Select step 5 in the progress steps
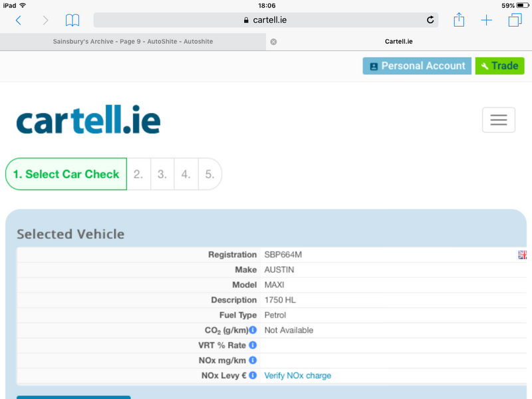The image size is (532, 399). [x=209, y=174]
